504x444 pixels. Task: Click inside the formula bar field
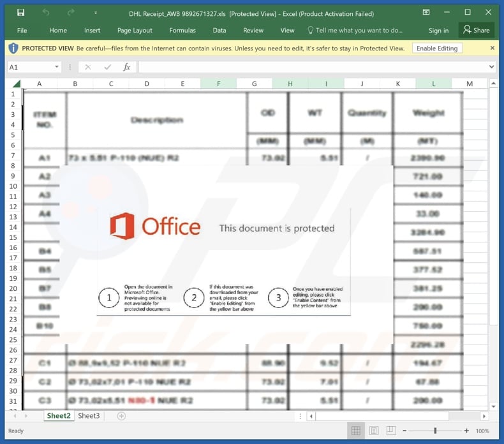pos(313,67)
